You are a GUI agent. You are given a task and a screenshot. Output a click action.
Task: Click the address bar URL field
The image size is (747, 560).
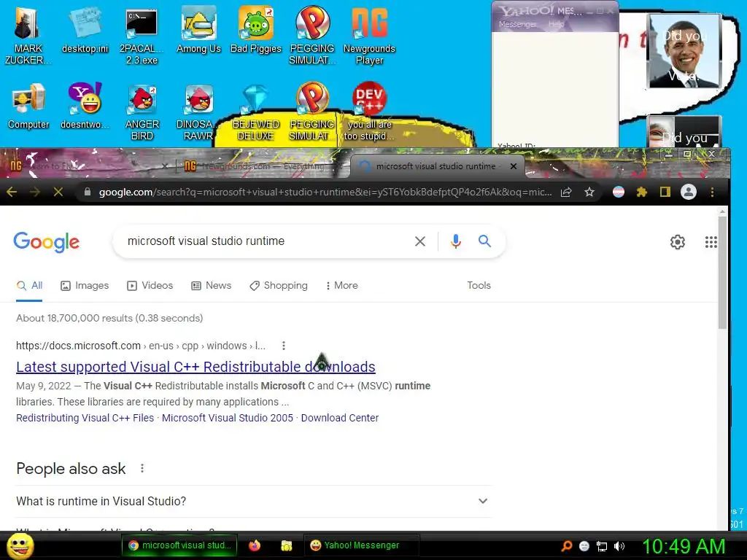[325, 192]
